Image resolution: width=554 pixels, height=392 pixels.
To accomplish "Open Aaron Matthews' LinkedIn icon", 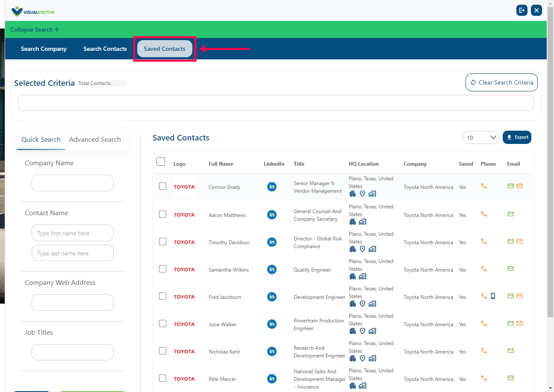I will coord(271,215).
